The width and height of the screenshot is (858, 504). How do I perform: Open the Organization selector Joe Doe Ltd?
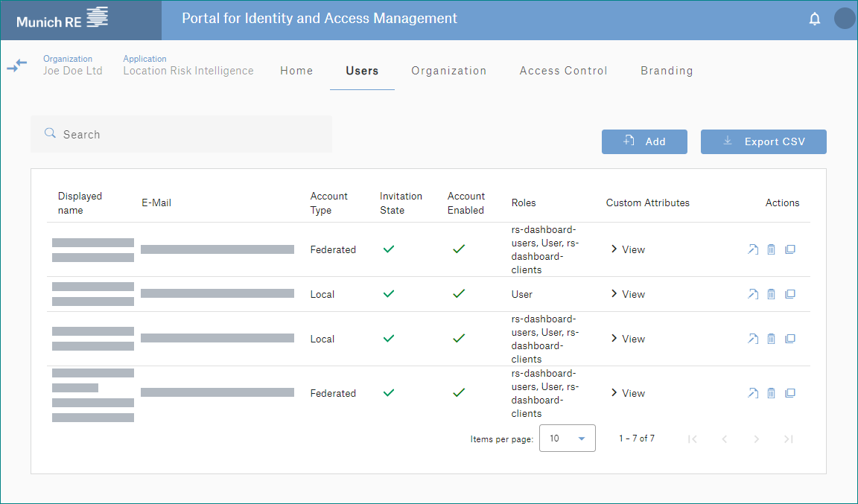pos(73,65)
